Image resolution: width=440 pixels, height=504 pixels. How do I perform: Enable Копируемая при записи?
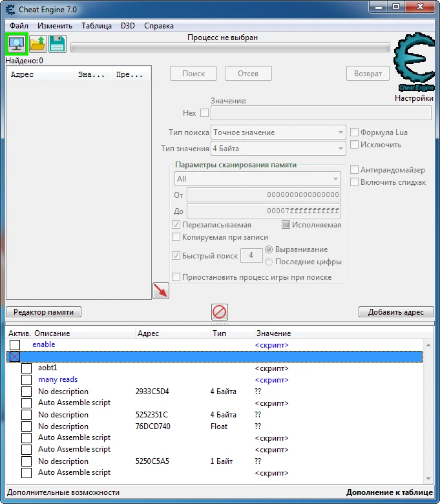point(176,237)
